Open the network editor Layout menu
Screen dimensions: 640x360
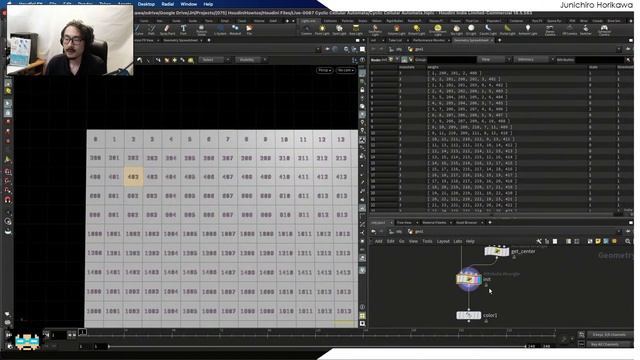click(x=443, y=241)
